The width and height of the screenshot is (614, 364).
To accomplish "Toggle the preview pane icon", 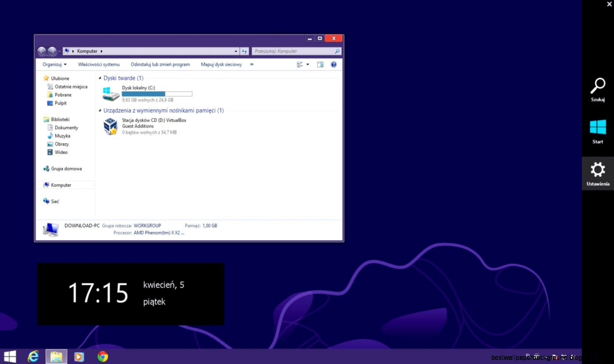I will click(x=320, y=64).
